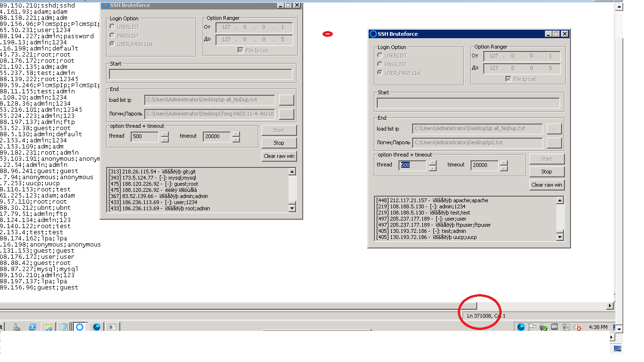Screen dimensions: 644x362
Task: Toggle File Ip List checkbox in inactive Bruteforce window
Action: tap(241, 50)
